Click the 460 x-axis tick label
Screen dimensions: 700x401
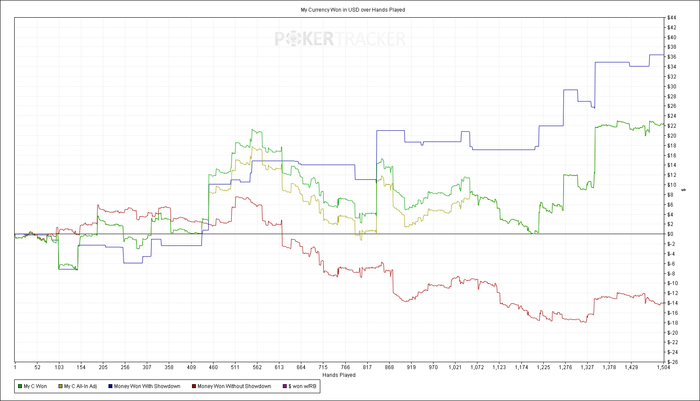click(213, 368)
